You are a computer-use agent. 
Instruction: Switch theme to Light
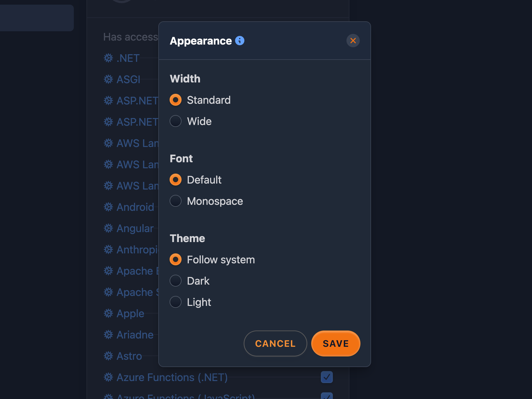[x=176, y=302]
